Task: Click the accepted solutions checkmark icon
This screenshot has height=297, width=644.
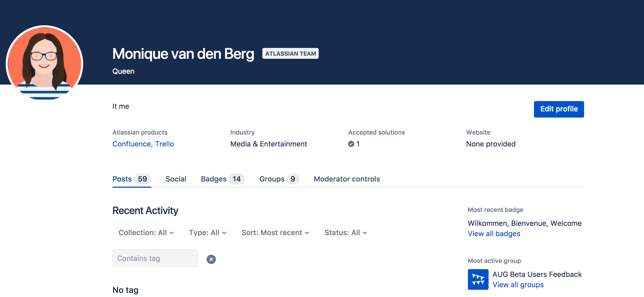Action: click(351, 144)
